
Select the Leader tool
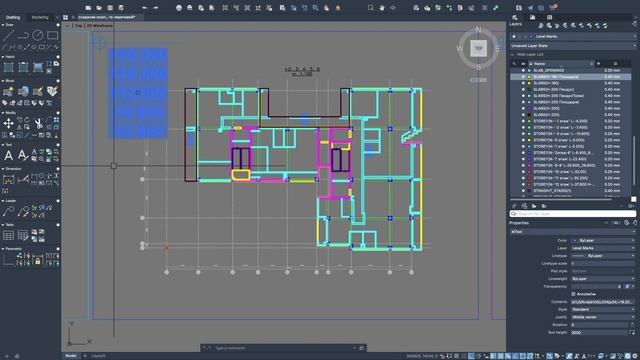(8, 211)
